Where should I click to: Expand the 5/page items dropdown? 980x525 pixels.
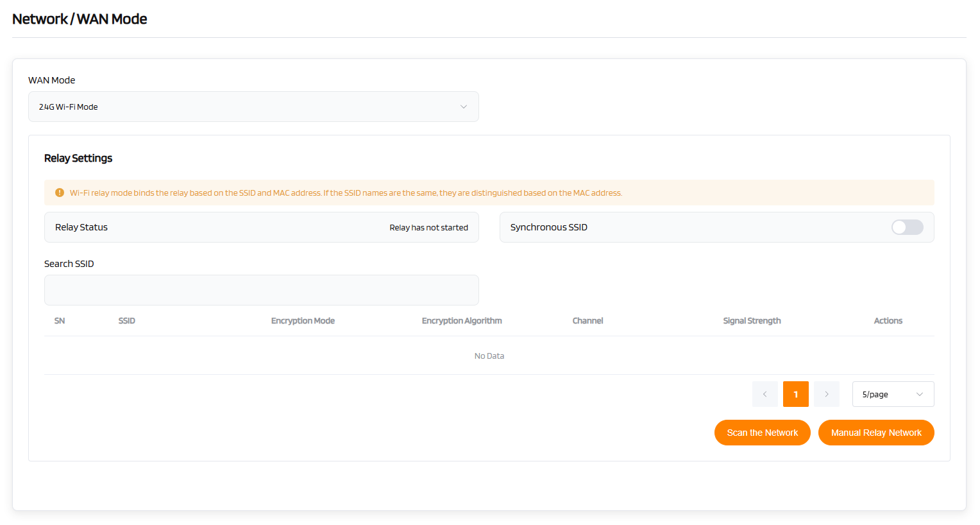[x=892, y=394]
